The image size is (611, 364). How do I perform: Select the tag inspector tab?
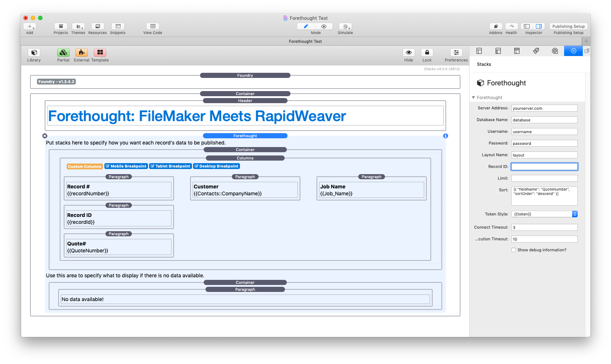tap(536, 51)
